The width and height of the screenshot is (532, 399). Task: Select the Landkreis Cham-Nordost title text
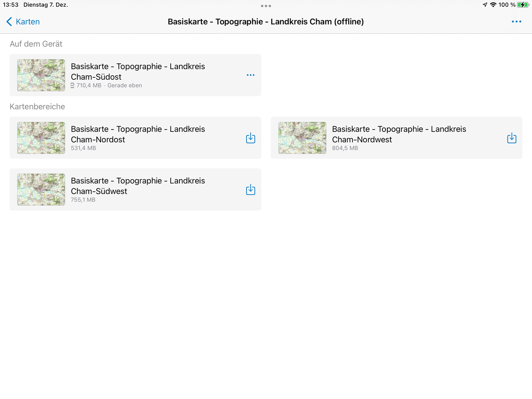point(138,134)
